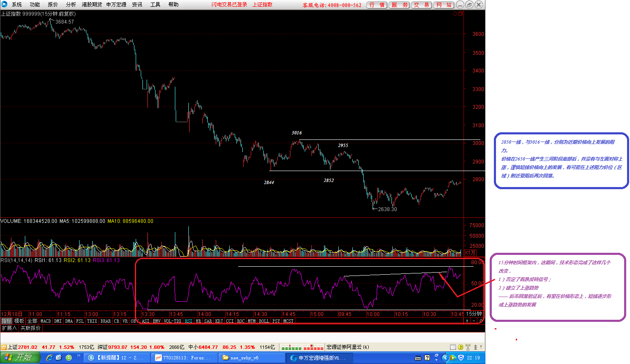Select the 指标 tab
The image size is (630, 364).
click(x=6, y=321)
